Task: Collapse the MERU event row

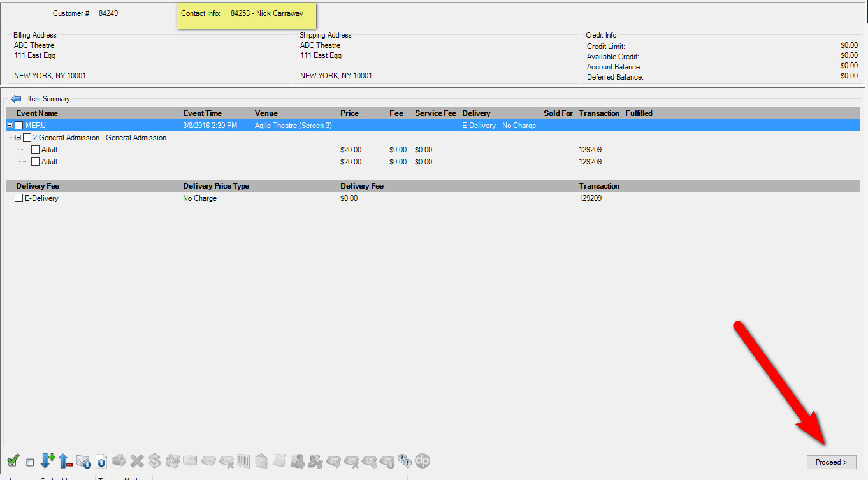Action: 10,126
